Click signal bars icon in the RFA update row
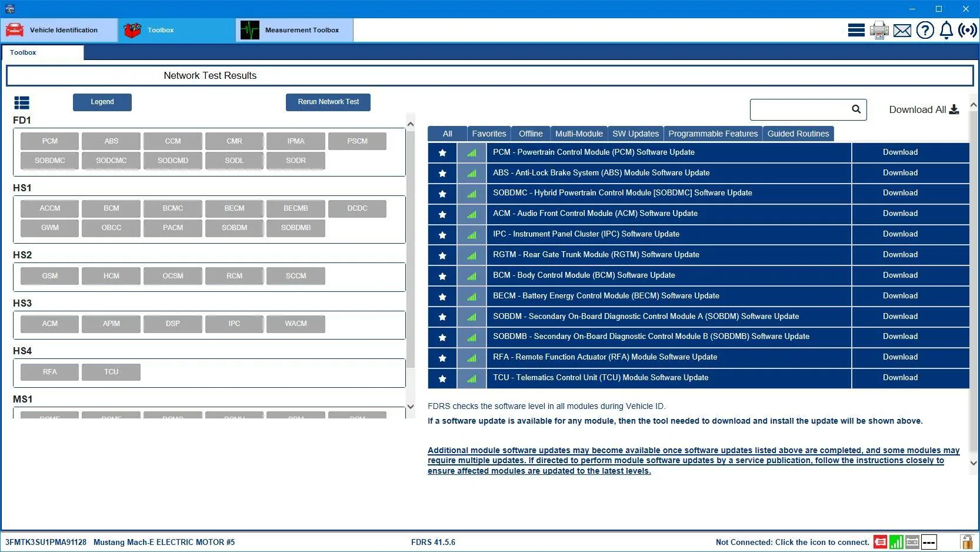980x552 pixels. [472, 358]
